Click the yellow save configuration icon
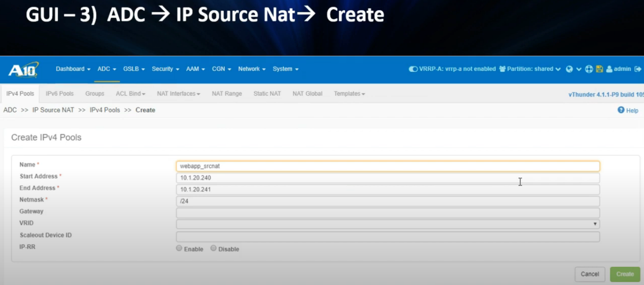The height and width of the screenshot is (285, 644). [600, 69]
